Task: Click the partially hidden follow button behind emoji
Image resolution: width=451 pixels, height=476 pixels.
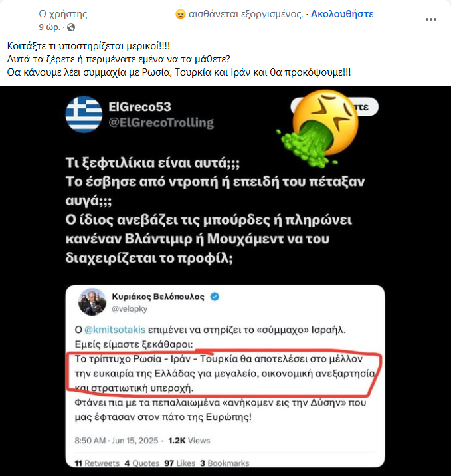Action: coord(364,107)
